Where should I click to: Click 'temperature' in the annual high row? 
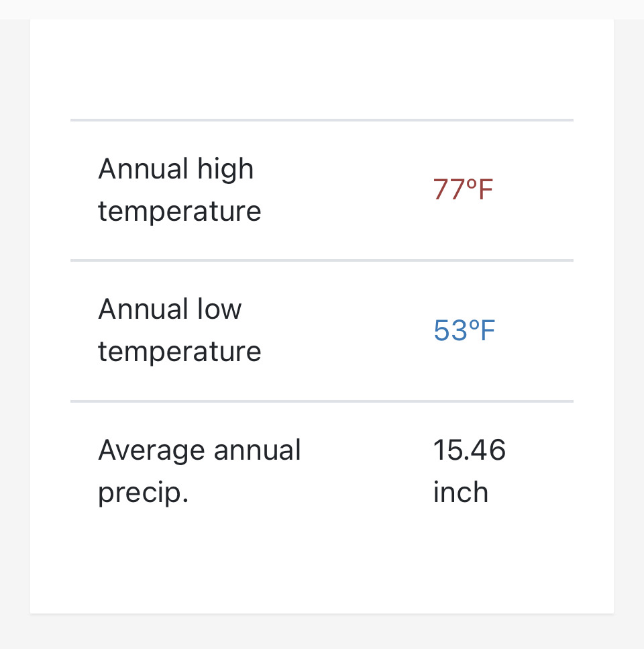[180, 211]
